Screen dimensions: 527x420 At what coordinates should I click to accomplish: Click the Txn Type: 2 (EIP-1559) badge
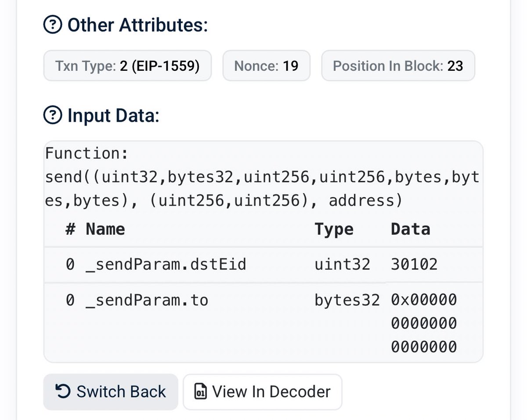127,66
